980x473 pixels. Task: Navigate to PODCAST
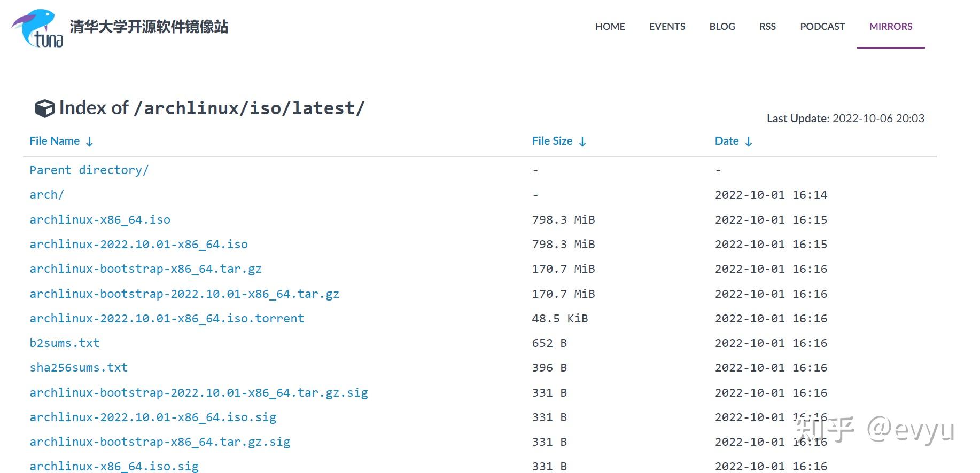[x=822, y=27]
